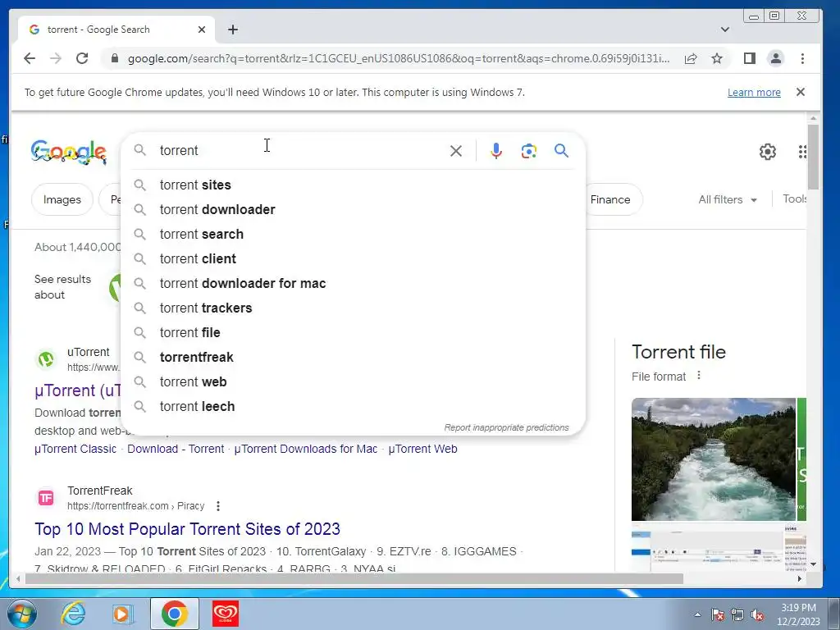Select suggestion torrent search
The height and width of the screenshot is (630, 840).
click(353, 234)
